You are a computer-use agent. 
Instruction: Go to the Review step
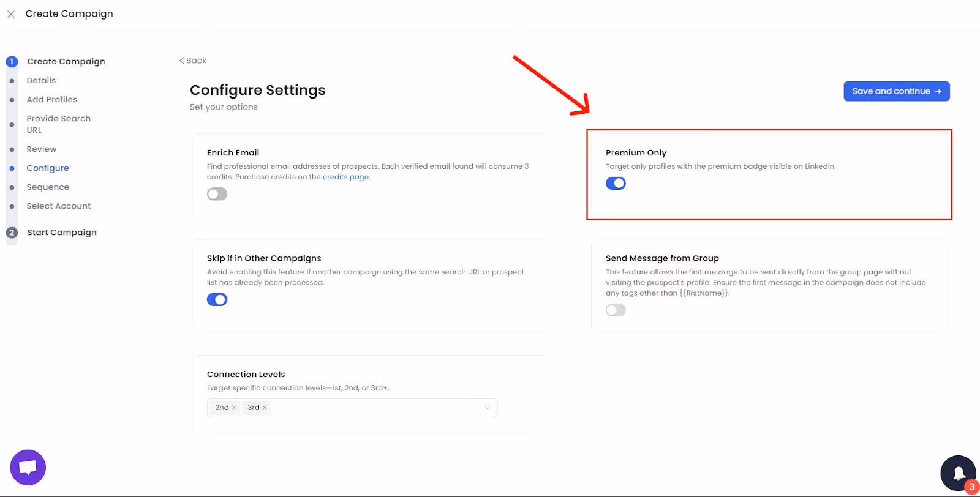(x=41, y=149)
